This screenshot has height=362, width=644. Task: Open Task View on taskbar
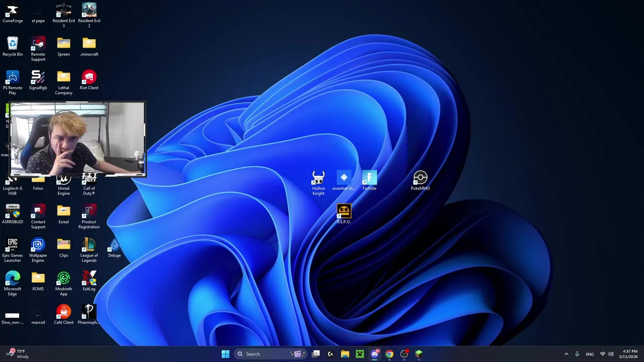click(315, 354)
